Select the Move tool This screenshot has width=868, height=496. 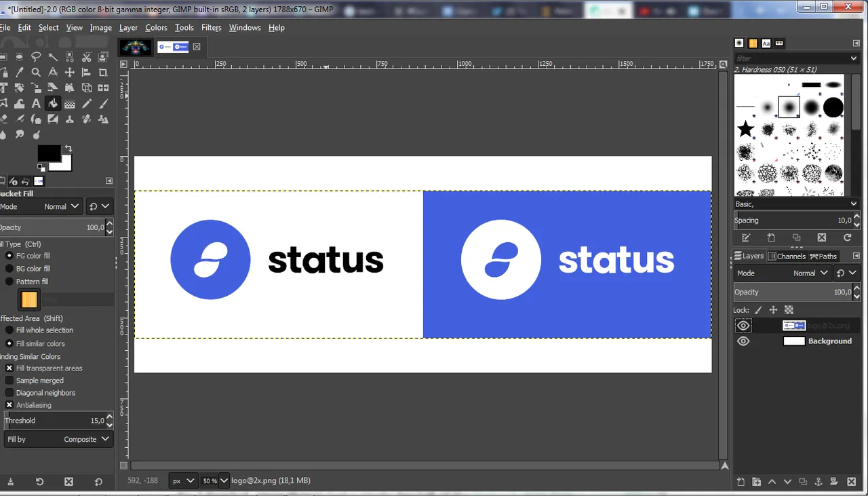click(x=70, y=72)
